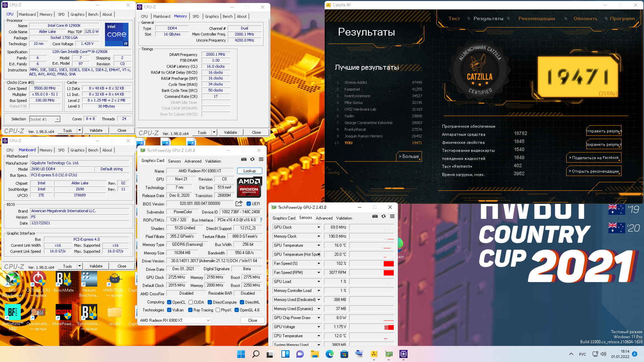Refresh GPU-Z Graphics Card window
This screenshot has width=644, height=362.
point(252,160)
